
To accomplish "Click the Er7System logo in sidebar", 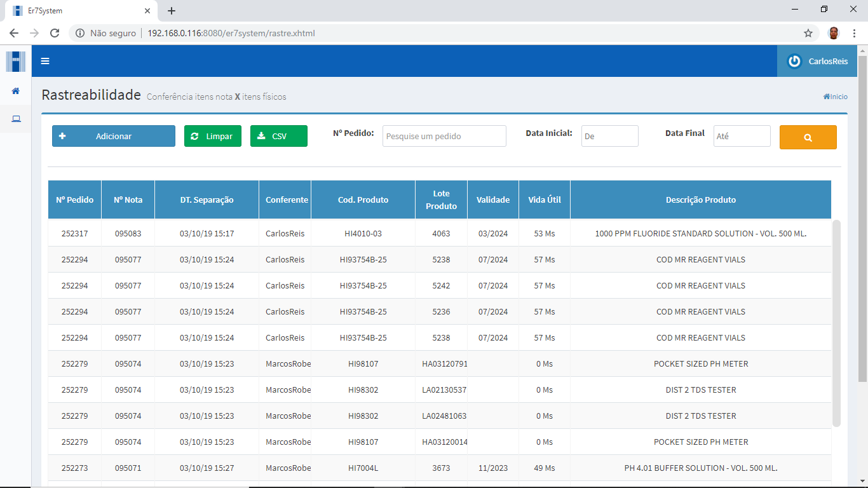I will [16, 62].
